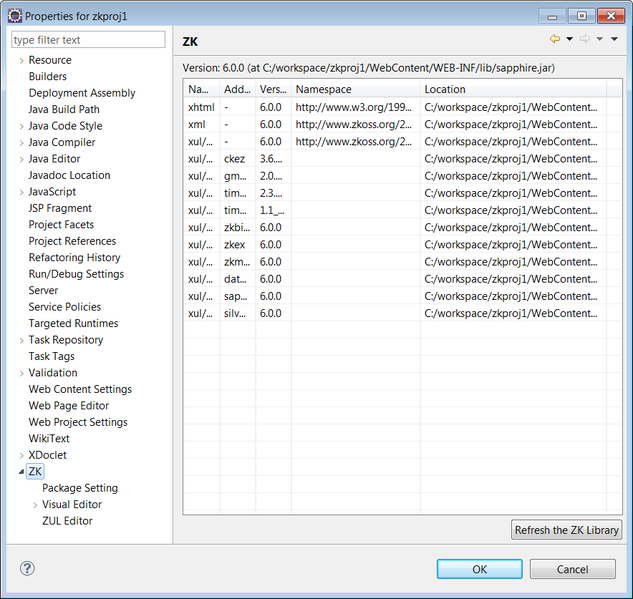Select Web Content Settings
Image resolution: width=633 pixels, height=599 pixels.
pyautogui.click(x=80, y=389)
